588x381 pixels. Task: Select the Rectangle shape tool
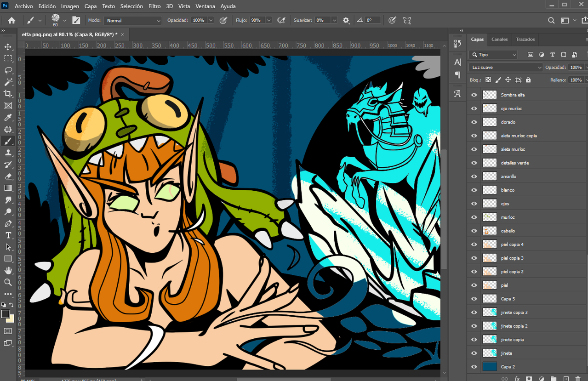[x=8, y=259]
